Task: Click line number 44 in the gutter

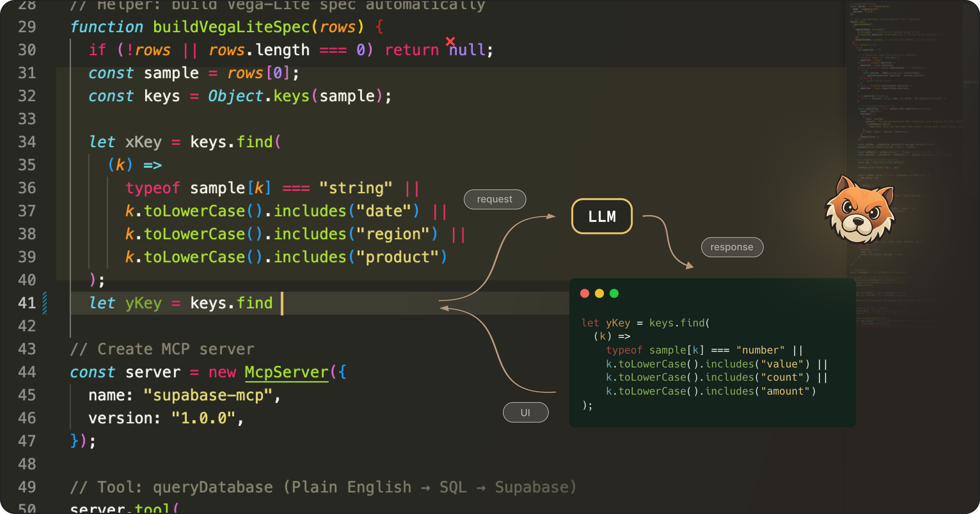Action: coord(27,372)
